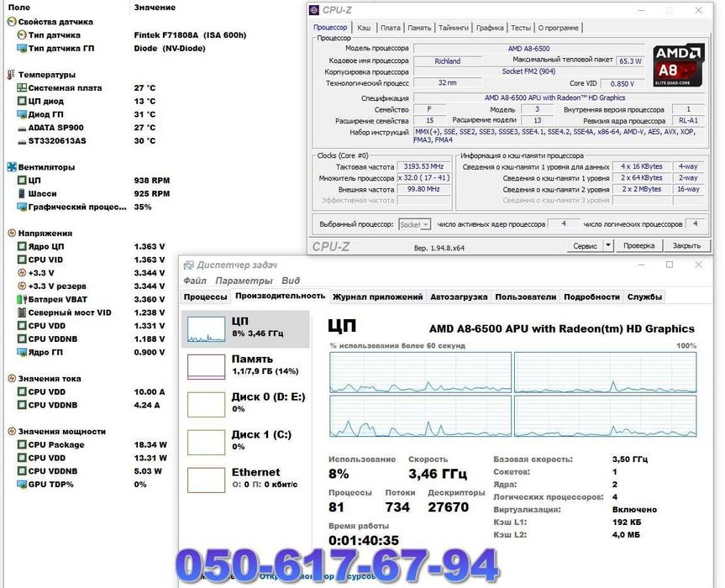Click the Тактовая частота value 3193.53 MHz
Screen dimensions: 725x588
click(x=423, y=166)
